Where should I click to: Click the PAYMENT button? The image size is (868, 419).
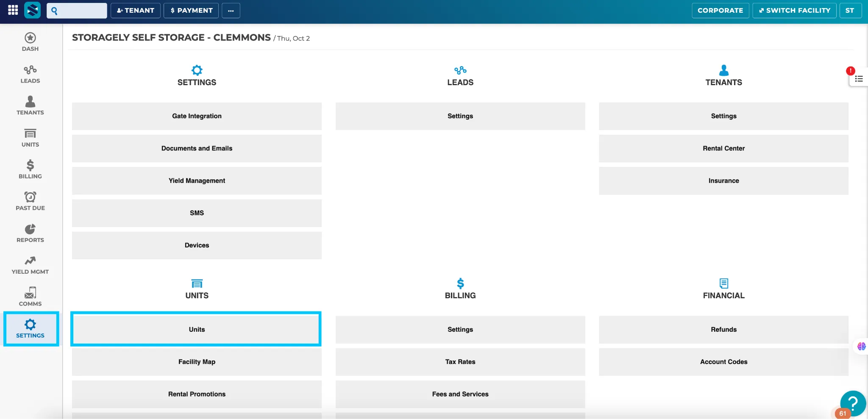pyautogui.click(x=191, y=11)
